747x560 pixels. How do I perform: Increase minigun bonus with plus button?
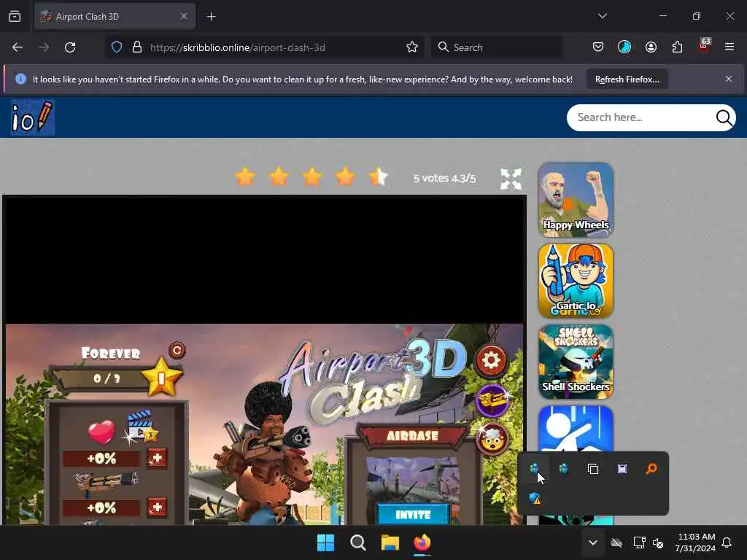pyautogui.click(x=157, y=507)
